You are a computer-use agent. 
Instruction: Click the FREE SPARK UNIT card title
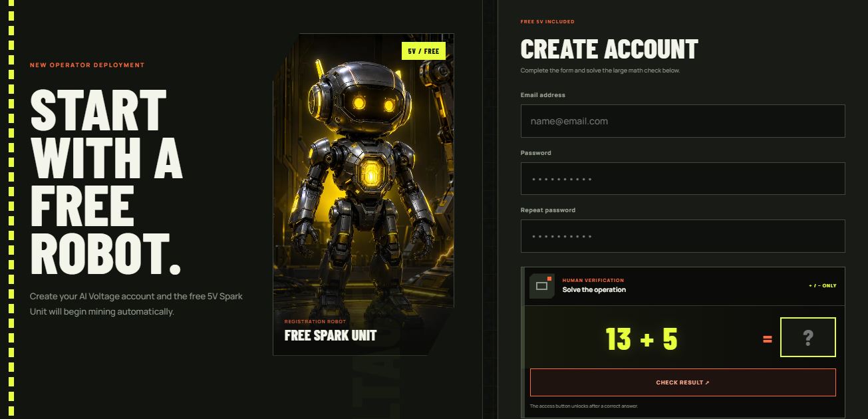tap(331, 335)
